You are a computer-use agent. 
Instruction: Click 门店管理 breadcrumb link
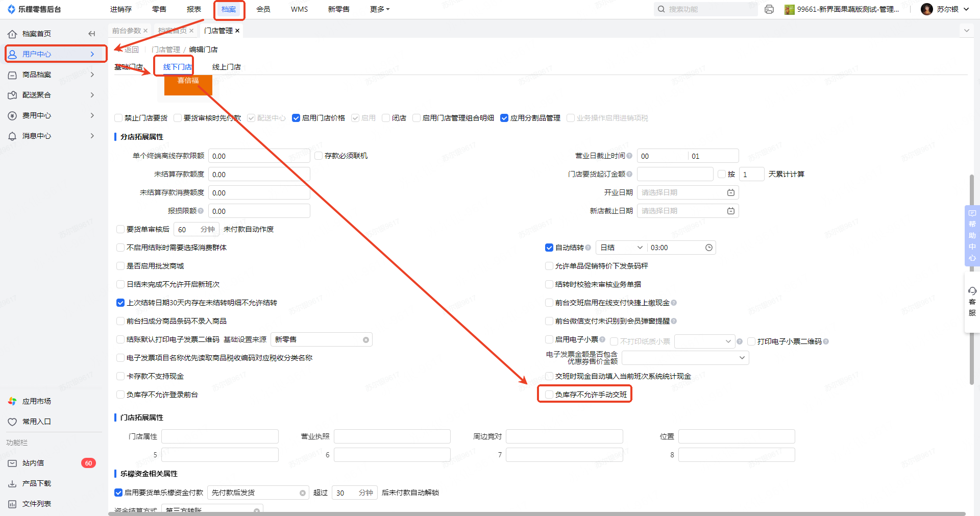166,50
